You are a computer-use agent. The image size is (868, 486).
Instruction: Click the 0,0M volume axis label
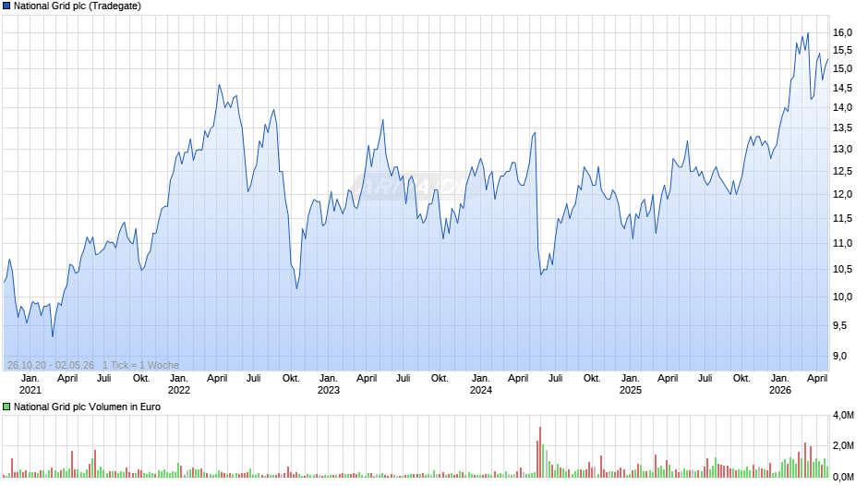(843, 477)
